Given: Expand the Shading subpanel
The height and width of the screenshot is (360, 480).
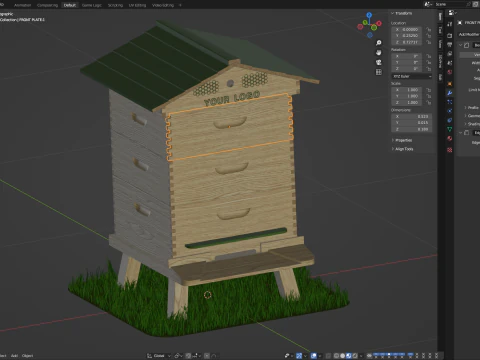Looking at the screenshot, I should (x=472, y=124).
